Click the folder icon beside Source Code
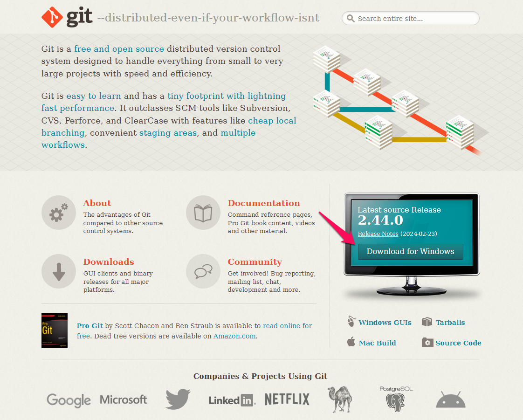Screen dimensions: 523x420 pyautogui.click(x=427, y=342)
